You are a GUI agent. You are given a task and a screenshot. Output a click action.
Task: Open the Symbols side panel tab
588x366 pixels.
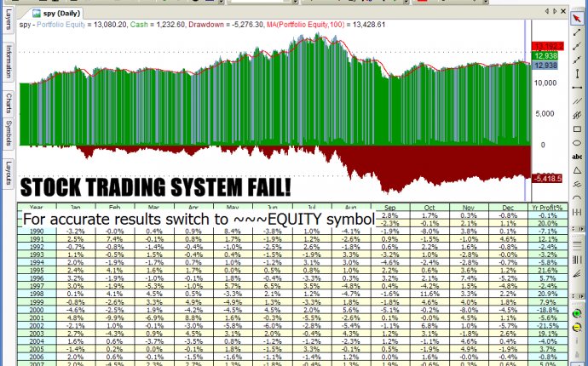(x=9, y=134)
